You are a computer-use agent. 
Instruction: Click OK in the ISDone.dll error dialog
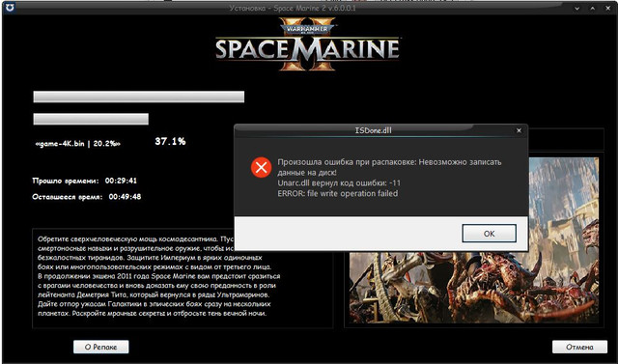490,234
